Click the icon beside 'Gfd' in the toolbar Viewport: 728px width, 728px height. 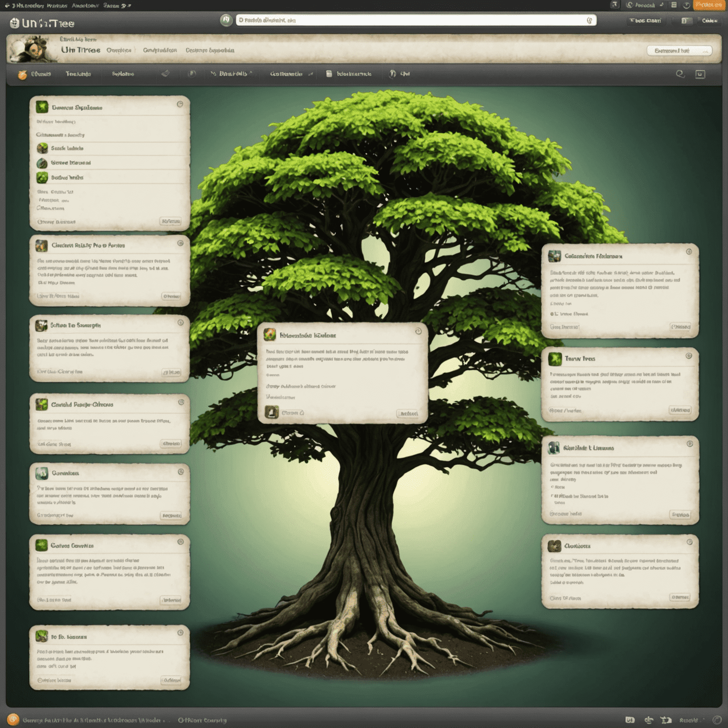(x=392, y=74)
